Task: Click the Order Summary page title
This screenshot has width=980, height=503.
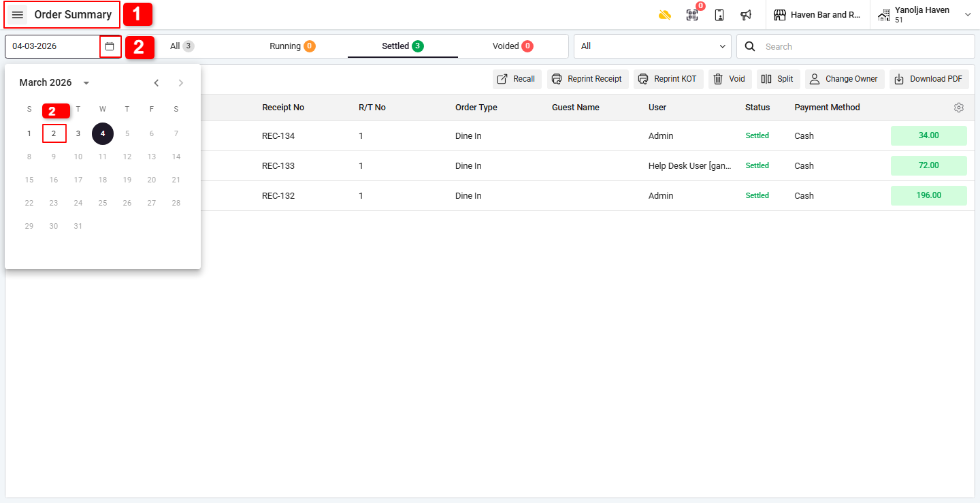Action: pyautogui.click(x=73, y=15)
